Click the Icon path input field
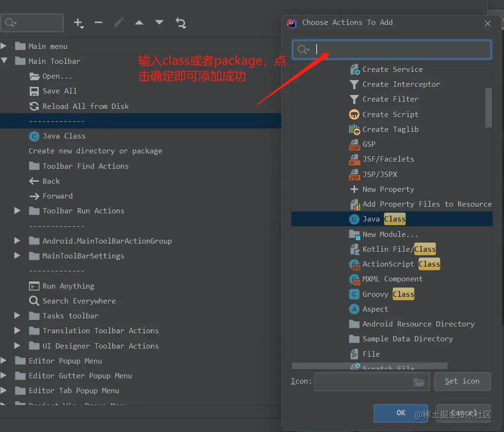Screen dimensions: 504x432 (372, 382)
